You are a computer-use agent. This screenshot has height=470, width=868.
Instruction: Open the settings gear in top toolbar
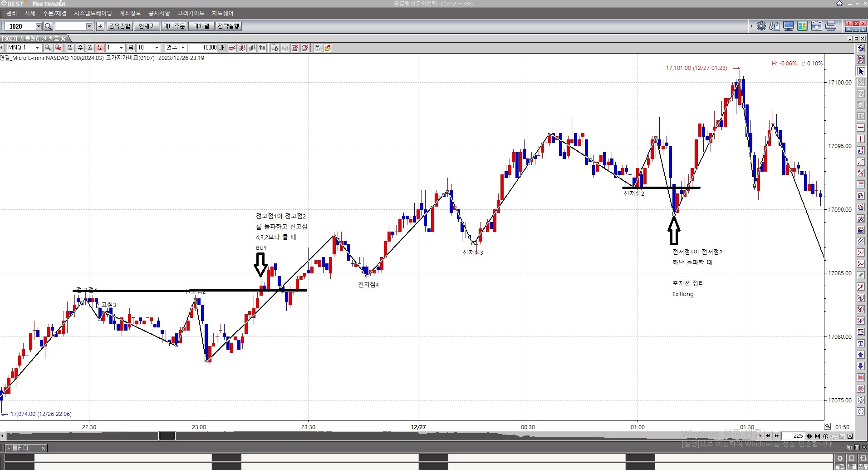(761, 26)
